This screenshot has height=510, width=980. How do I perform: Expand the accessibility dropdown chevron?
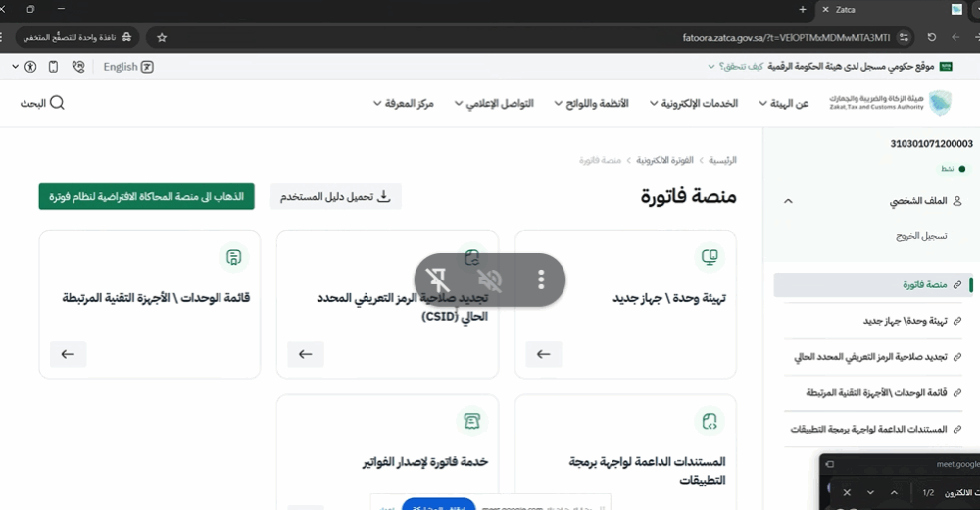pyautogui.click(x=15, y=67)
